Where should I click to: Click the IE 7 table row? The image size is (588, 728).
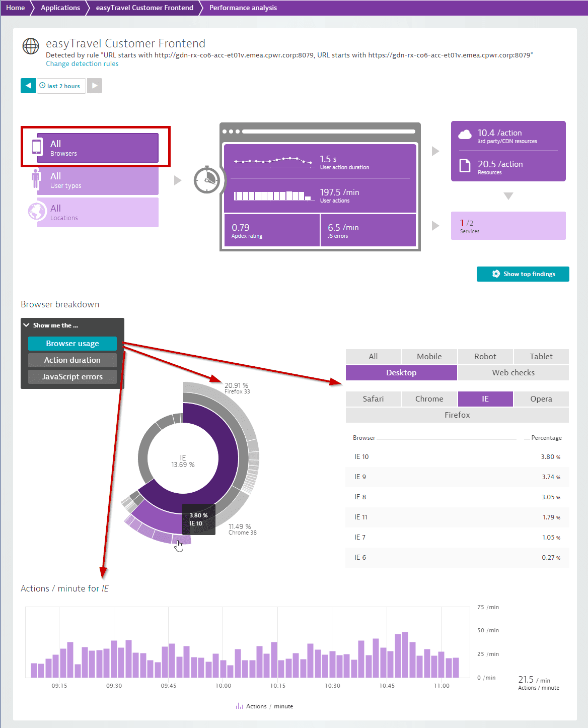457,538
